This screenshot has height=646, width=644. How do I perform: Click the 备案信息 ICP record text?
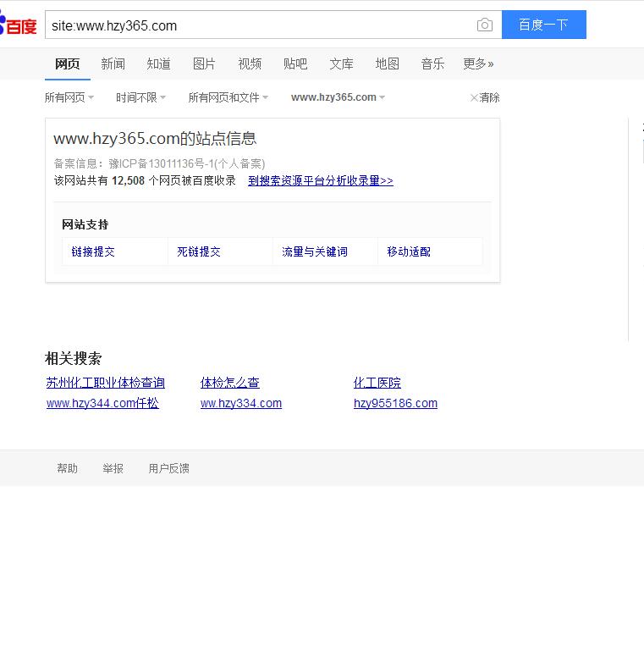pyautogui.click(x=159, y=163)
